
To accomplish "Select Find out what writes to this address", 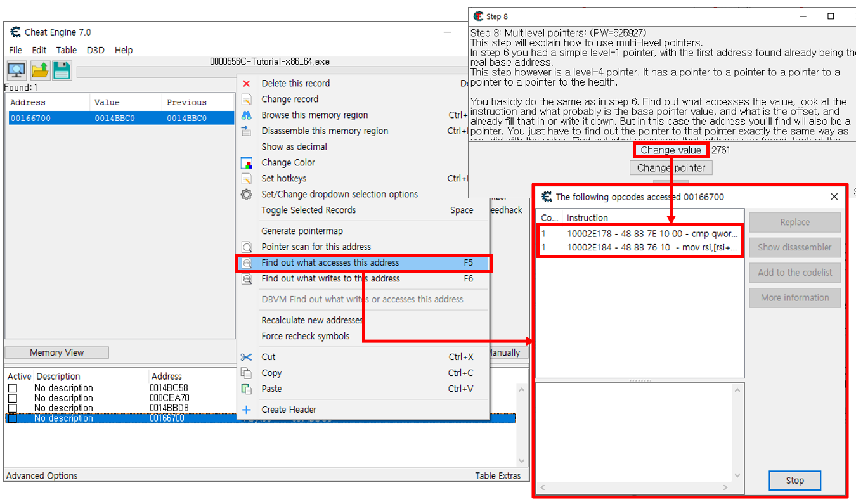I will coord(363,278).
